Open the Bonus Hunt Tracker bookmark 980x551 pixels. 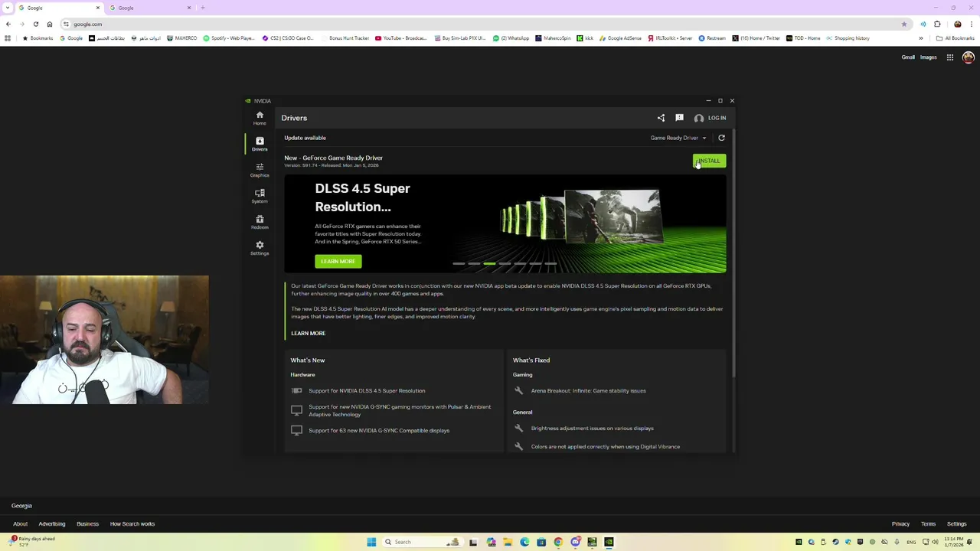[x=345, y=38]
